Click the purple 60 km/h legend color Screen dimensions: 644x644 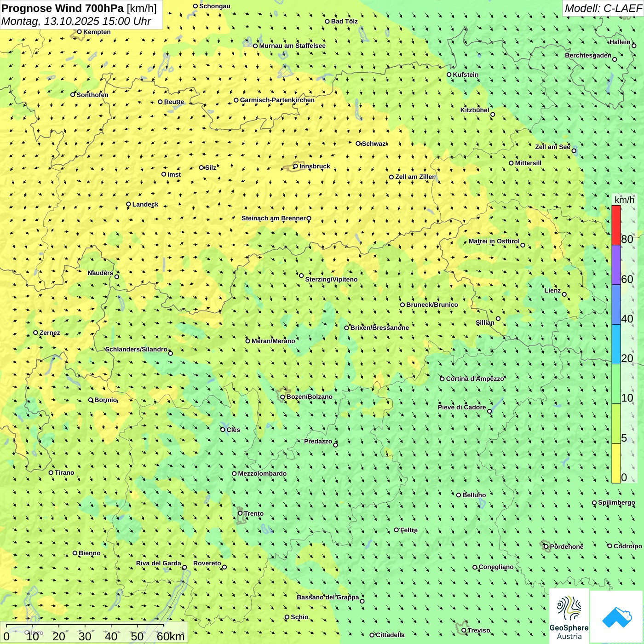pos(616,265)
